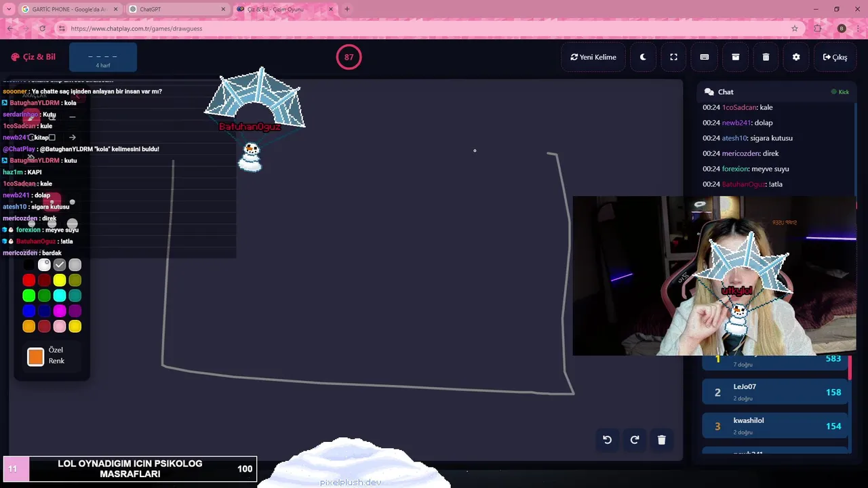Click chat message from 1coSadcan: kale
This screenshot has width=868, height=488.
(738, 107)
